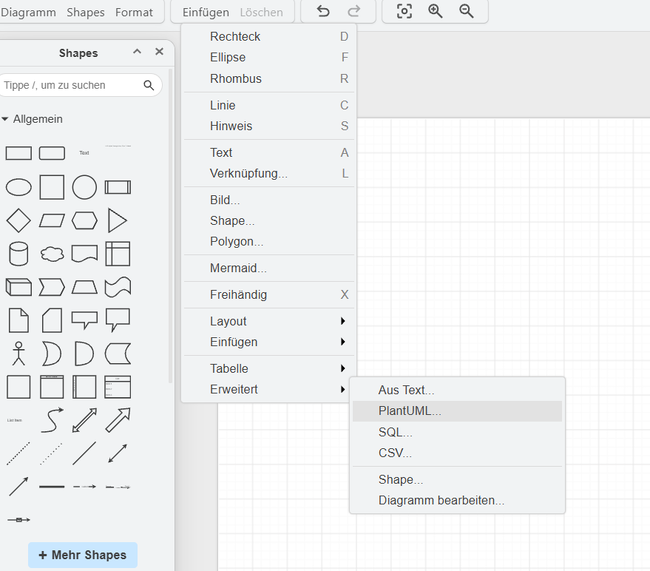Click the search magnifier in shapes panel
The width and height of the screenshot is (650, 571).
[x=148, y=85]
